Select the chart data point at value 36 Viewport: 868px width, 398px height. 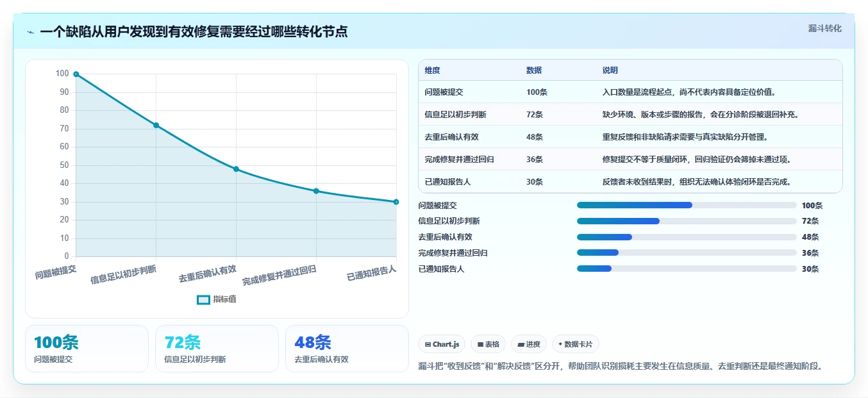(316, 191)
